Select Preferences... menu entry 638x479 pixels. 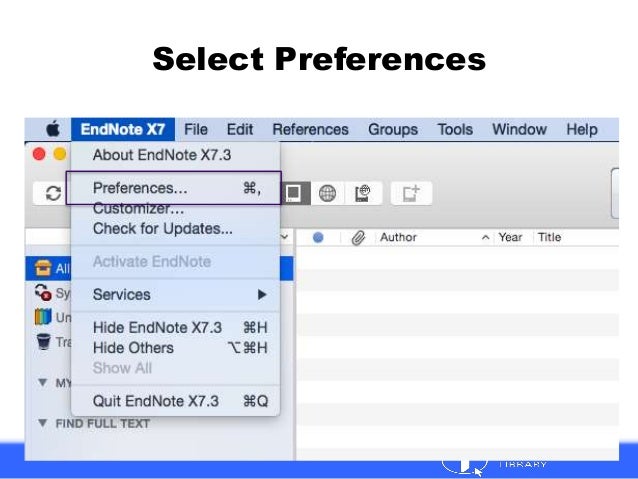[x=175, y=188]
